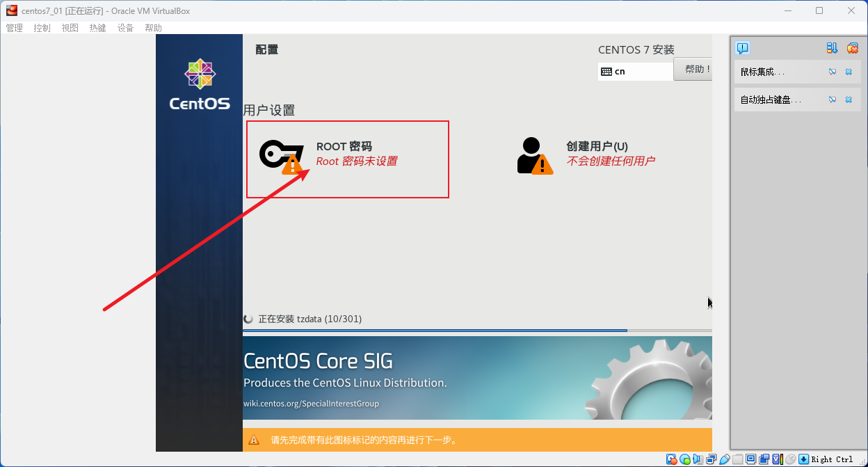Click the installation progress bar
The width and height of the screenshot is (868, 467).
[477, 331]
